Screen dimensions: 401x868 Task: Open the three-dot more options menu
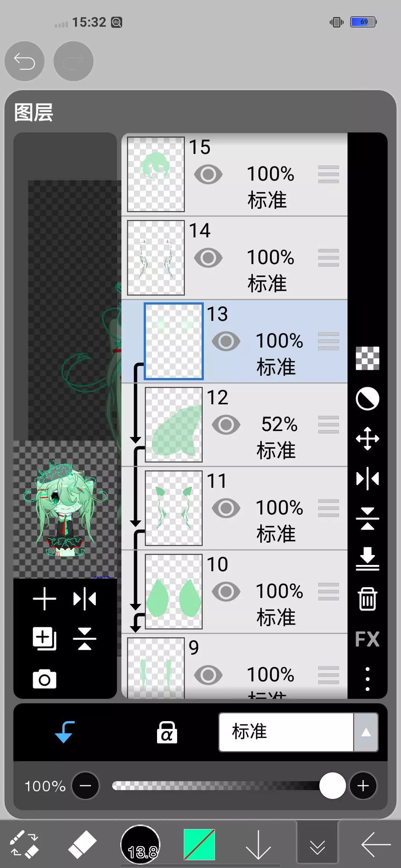point(368,679)
